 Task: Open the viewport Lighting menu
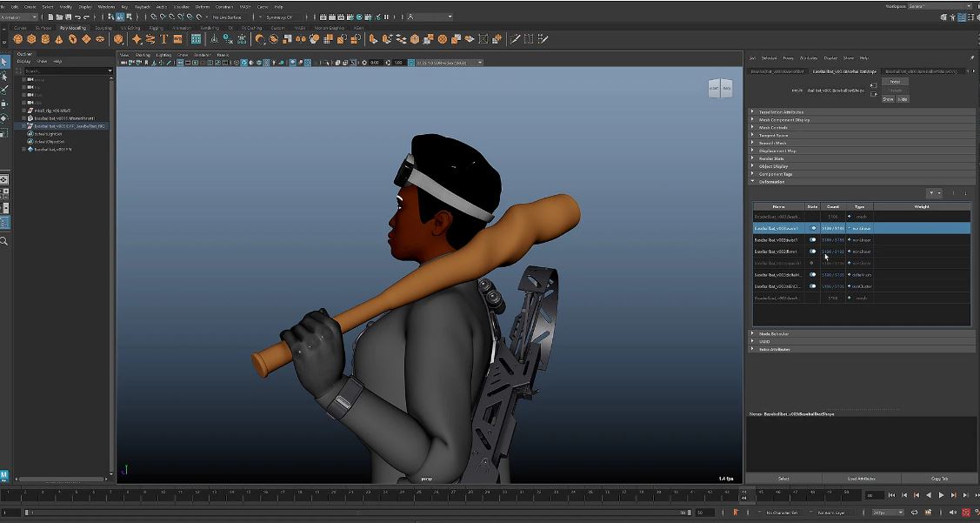[163, 55]
